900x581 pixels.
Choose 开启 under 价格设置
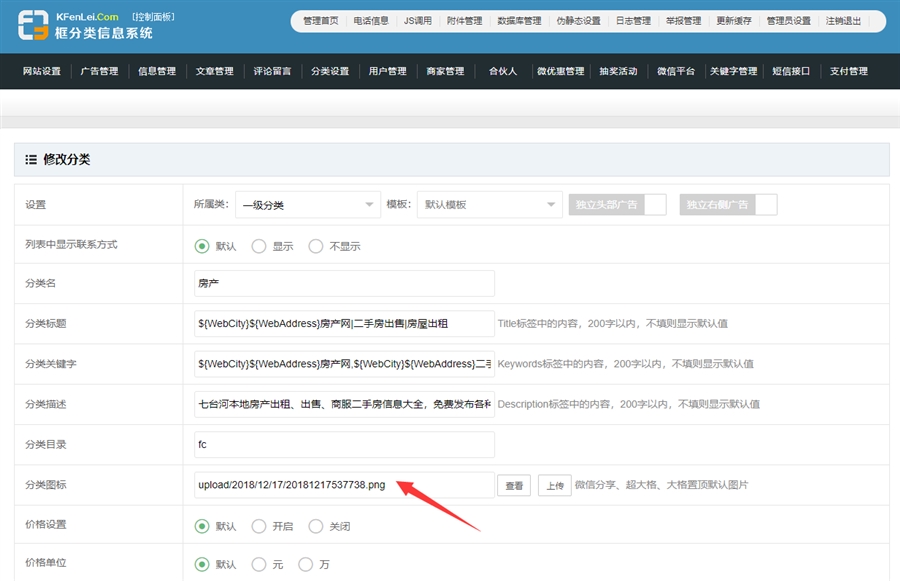[259, 526]
